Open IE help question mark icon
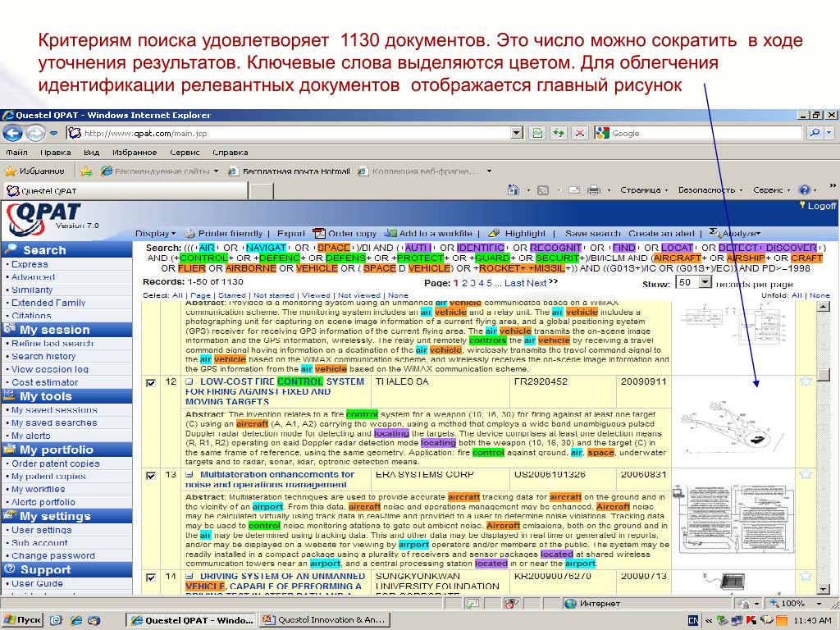The height and width of the screenshot is (630, 840). [804, 189]
